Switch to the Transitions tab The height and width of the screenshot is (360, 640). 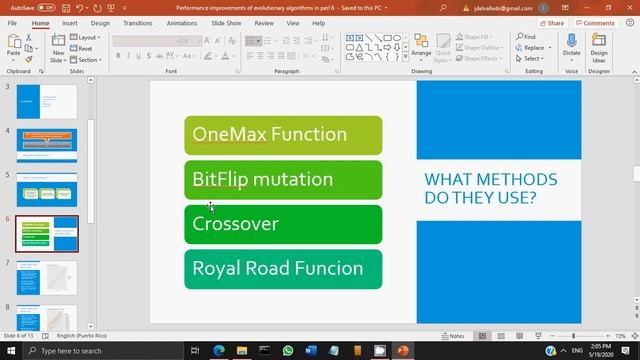138,23
